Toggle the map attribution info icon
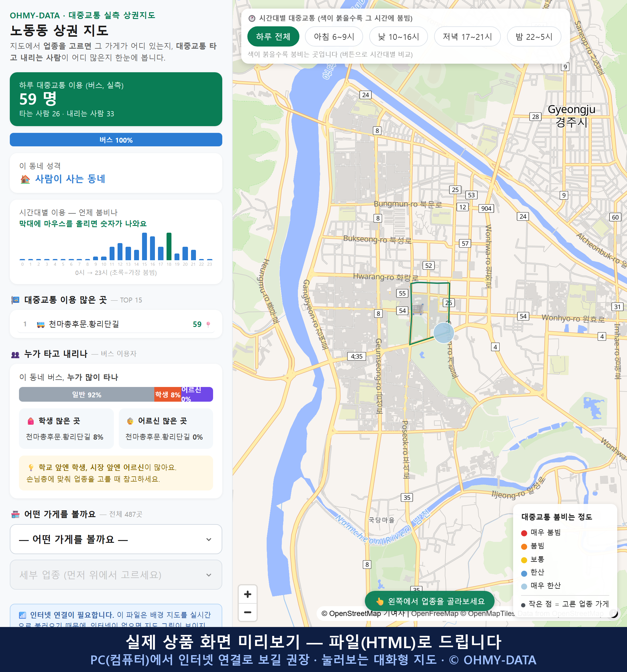The width and height of the screenshot is (627, 672). [613, 613]
